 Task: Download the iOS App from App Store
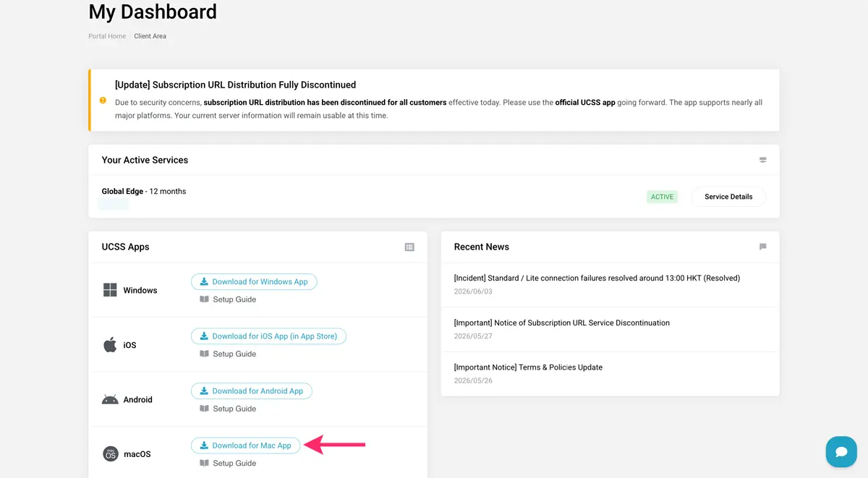pos(268,336)
